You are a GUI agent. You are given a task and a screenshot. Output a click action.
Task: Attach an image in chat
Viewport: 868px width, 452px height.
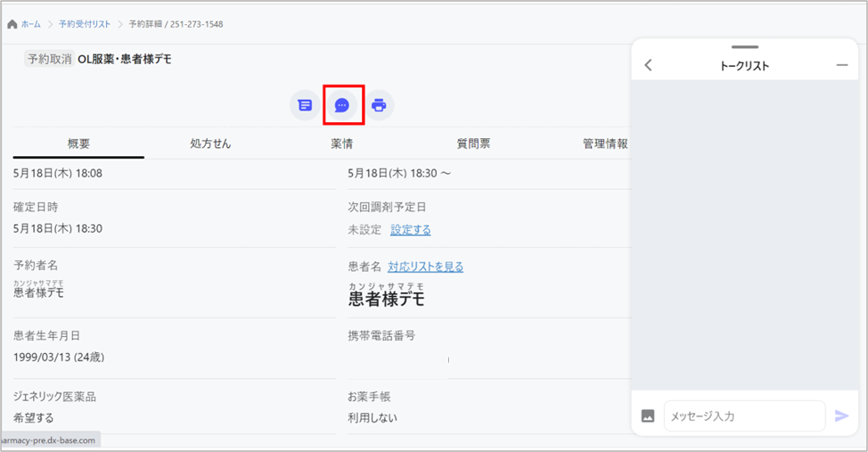coord(648,415)
